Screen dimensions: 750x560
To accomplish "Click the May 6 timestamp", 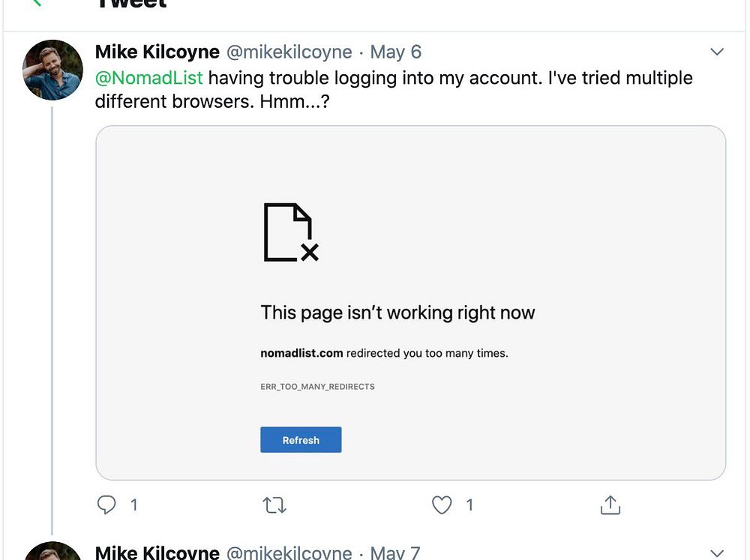I will coord(396,52).
